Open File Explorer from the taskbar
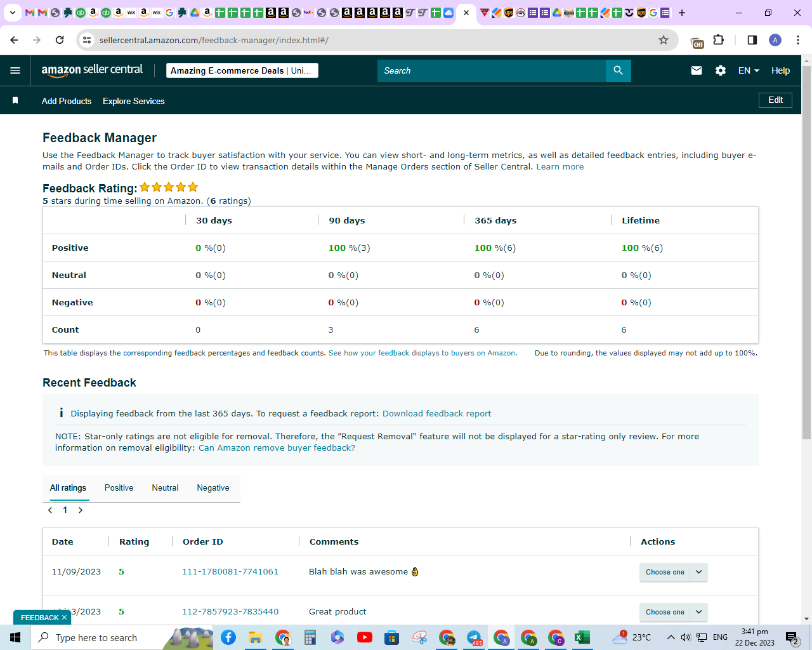812x650 pixels. coord(256,637)
